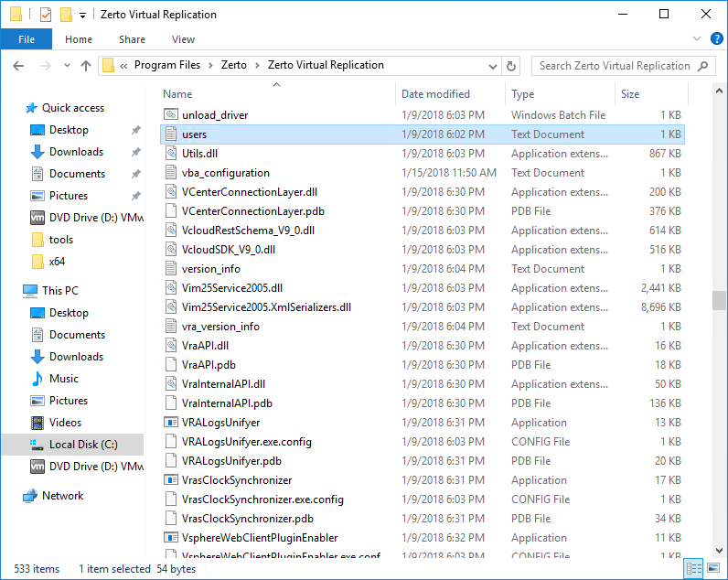Click the version_info file icon
Image resolution: width=728 pixels, height=580 pixels.
(x=171, y=269)
